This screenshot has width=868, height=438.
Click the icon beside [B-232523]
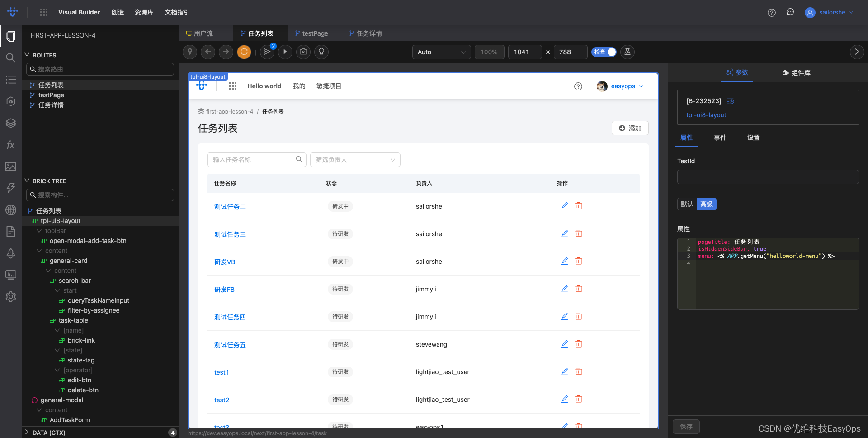coord(731,101)
